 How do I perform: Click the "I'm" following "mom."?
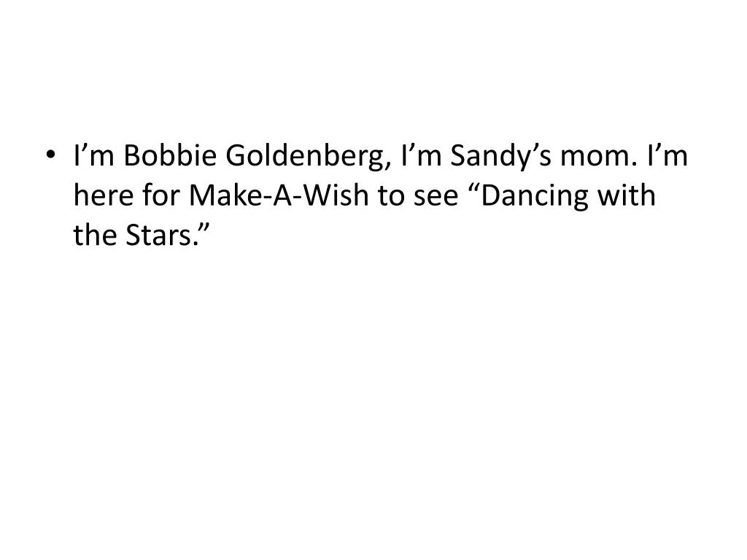667,156
